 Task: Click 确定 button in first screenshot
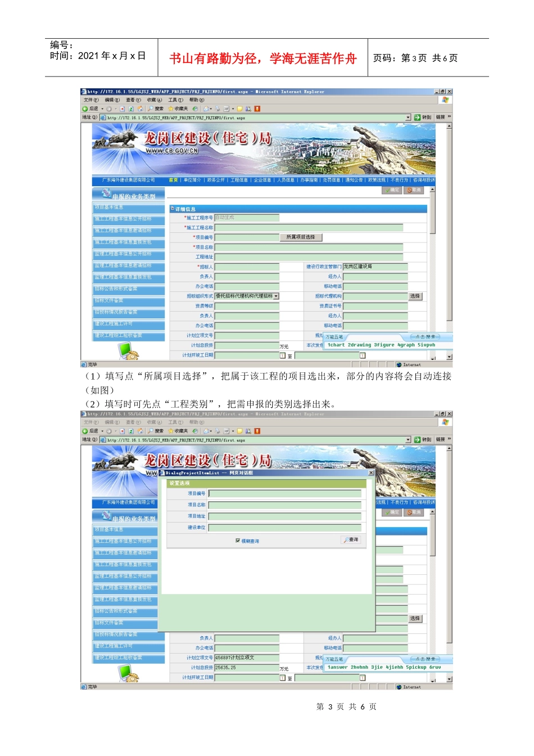click(x=392, y=190)
